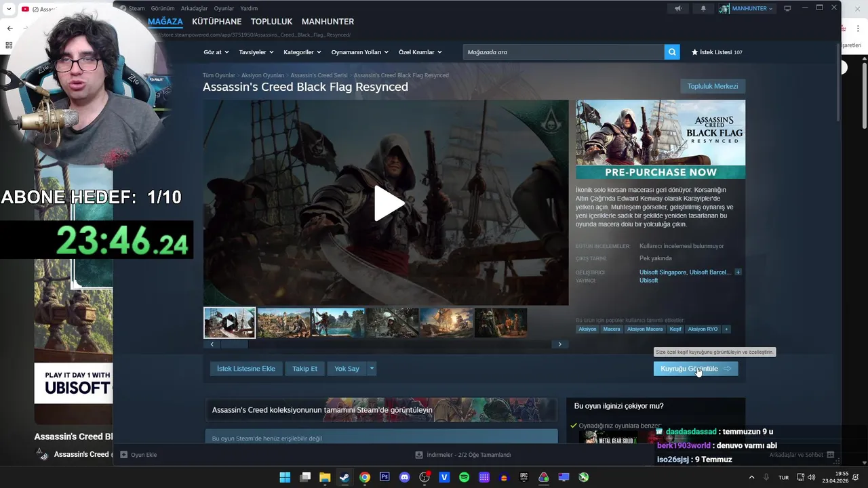Click Ubisoft Singapore developer link
Viewport: 868px width, 488px height.
click(x=663, y=272)
